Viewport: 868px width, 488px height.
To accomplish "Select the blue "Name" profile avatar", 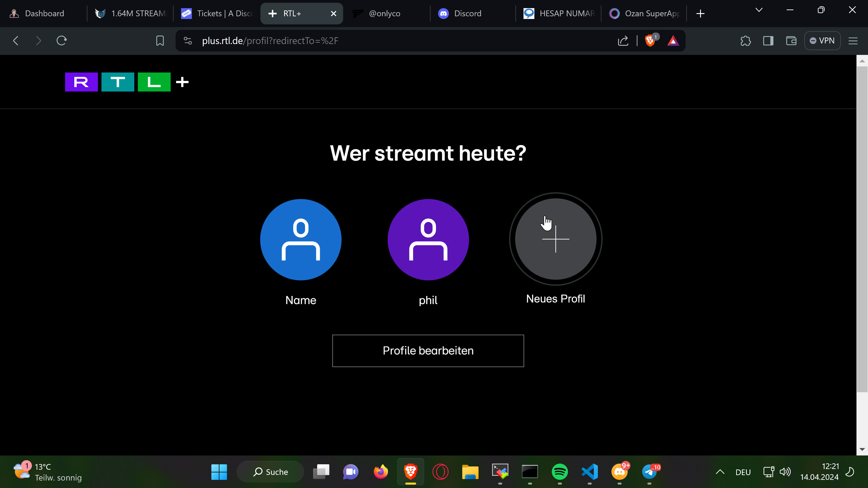I will [301, 239].
